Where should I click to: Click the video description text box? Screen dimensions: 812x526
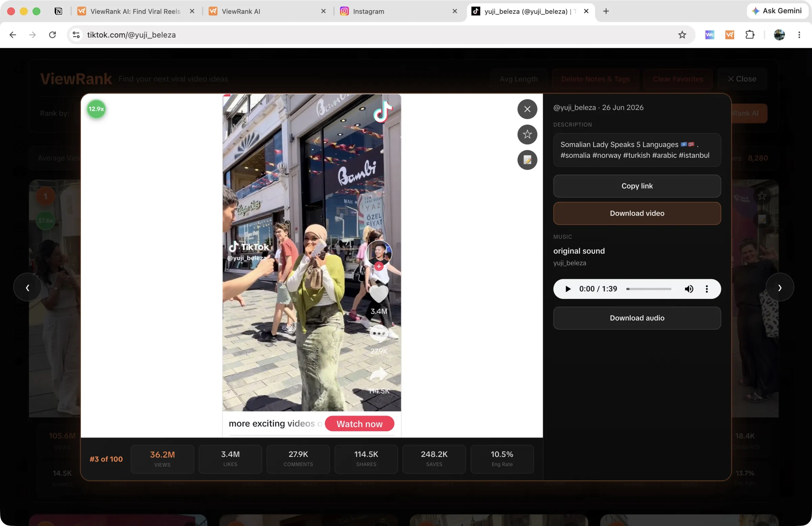tap(637, 150)
